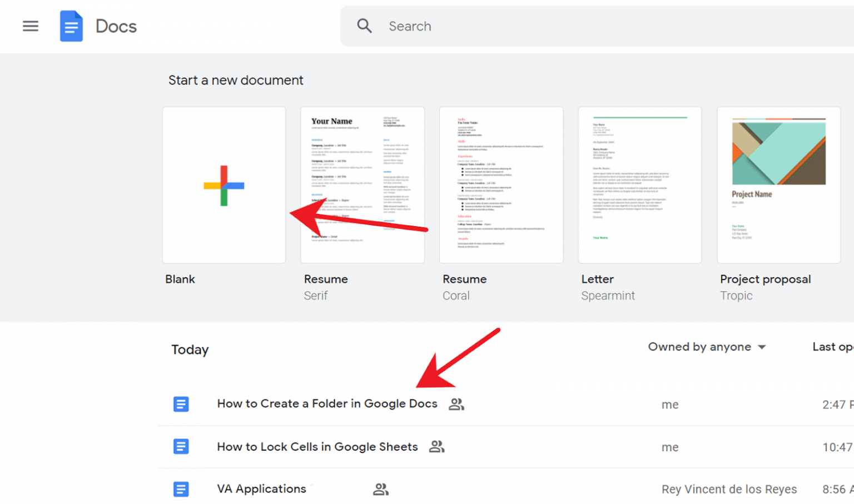Select the Resume Coral template
This screenshot has height=504, width=854.
[x=501, y=184]
